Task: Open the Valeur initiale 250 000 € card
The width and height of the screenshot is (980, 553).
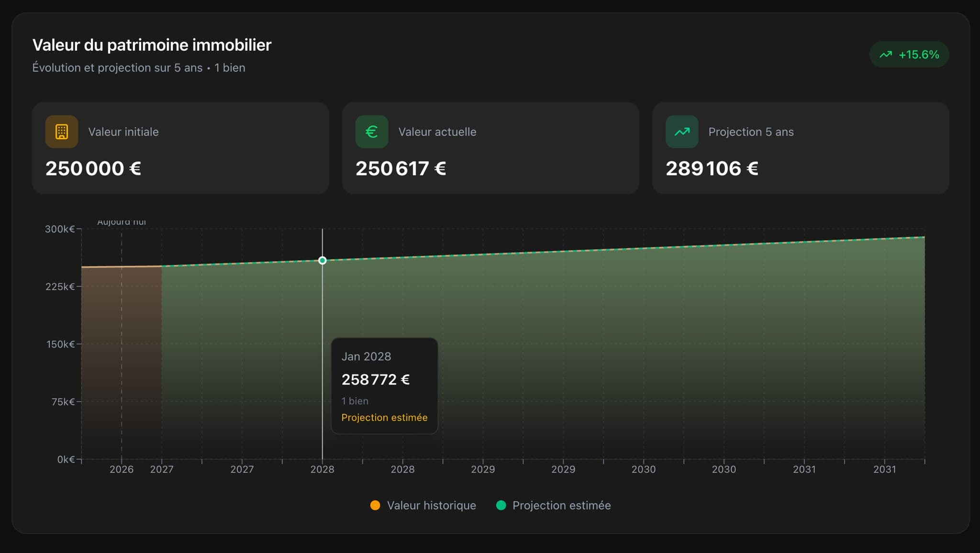Action: 180,148
